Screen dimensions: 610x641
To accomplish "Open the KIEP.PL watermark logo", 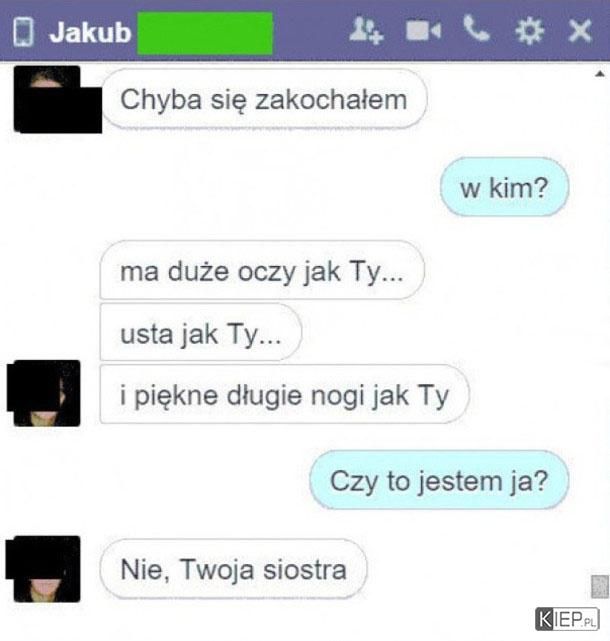I will point(567,619).
